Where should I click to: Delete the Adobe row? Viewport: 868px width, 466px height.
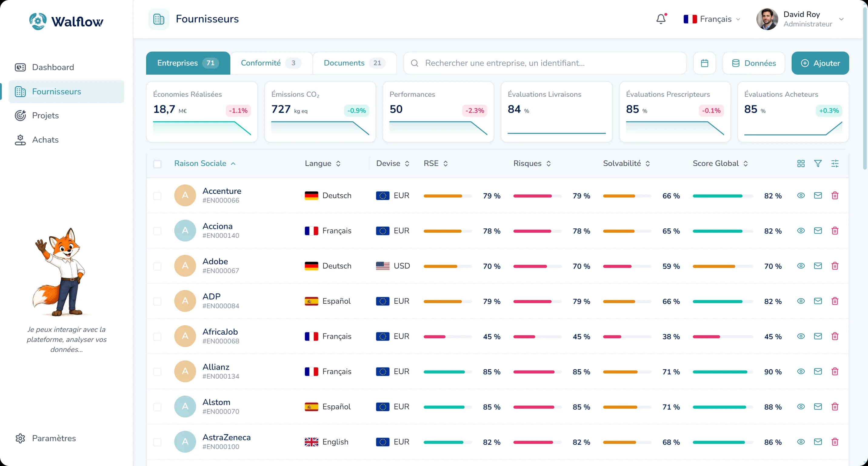click(x=835, y=266)
